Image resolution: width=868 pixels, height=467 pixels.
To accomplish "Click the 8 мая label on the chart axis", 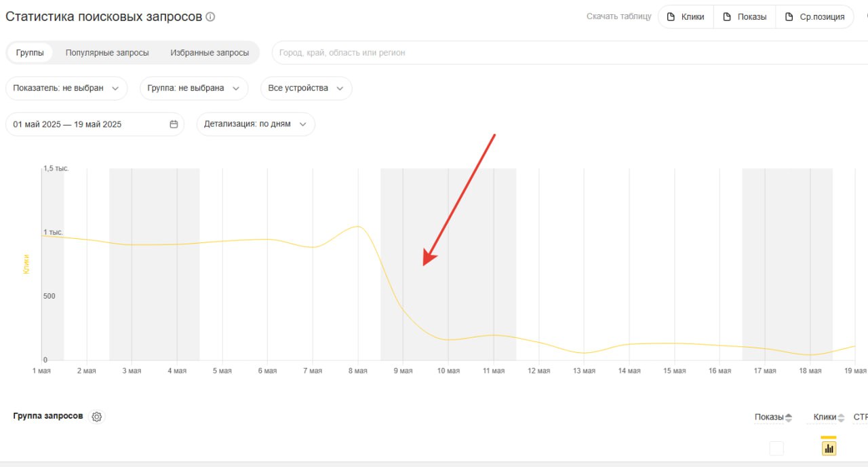I will (358, 371).
